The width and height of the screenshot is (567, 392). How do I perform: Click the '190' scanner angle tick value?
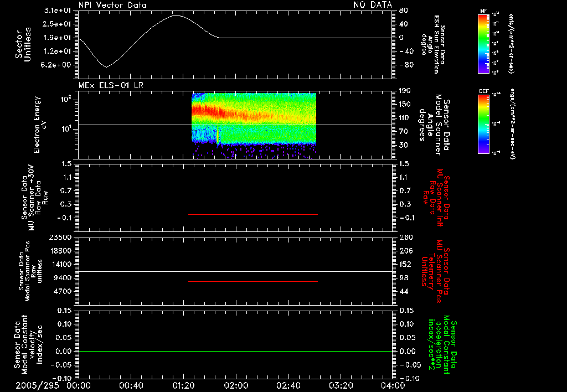(x=405, y=91)
